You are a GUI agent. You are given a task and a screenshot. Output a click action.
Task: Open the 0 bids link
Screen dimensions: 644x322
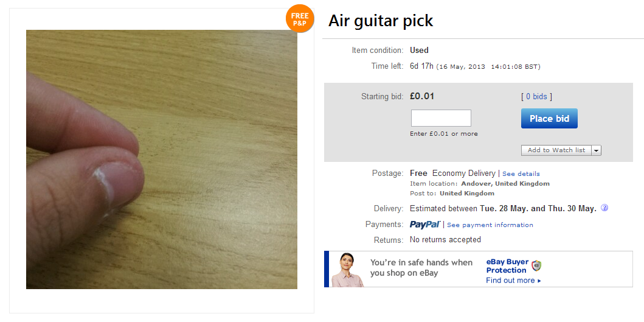click(536, 96)
